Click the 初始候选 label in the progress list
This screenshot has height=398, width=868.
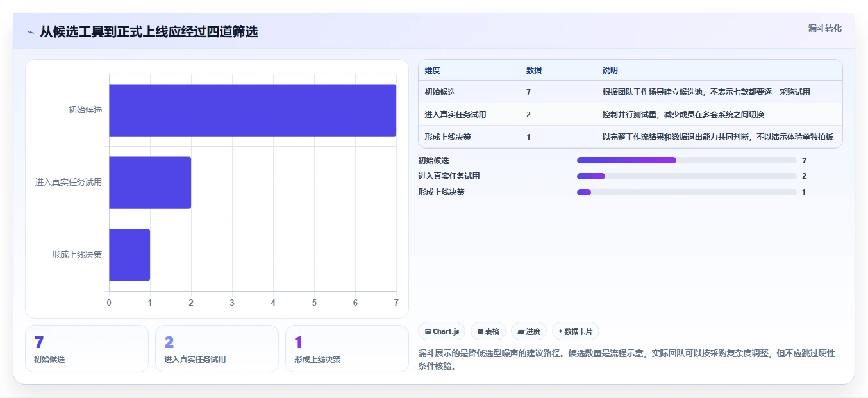(433, 161)
